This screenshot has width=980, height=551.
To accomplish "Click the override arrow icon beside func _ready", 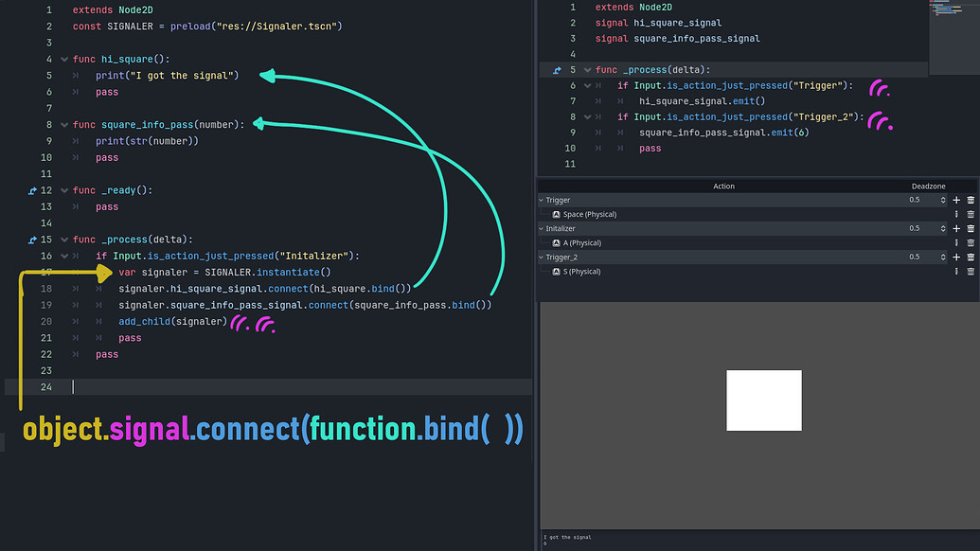I will [x=31, y=190].
